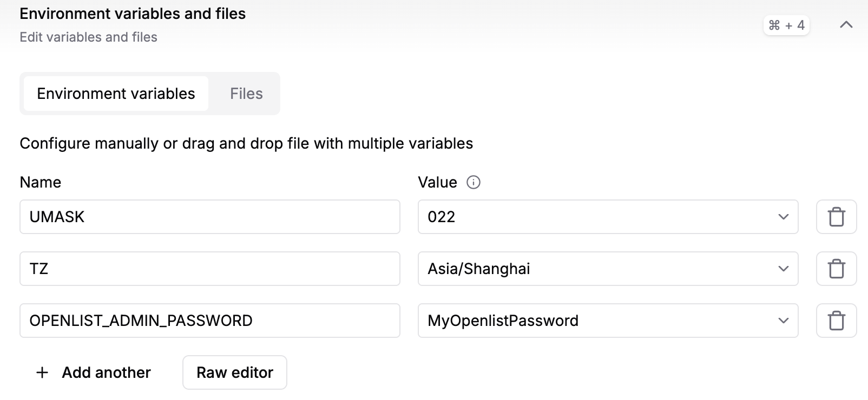Place cursor in Asia/Shanghai value text
This screenshot has height=400, width=868.
point(479,269)
